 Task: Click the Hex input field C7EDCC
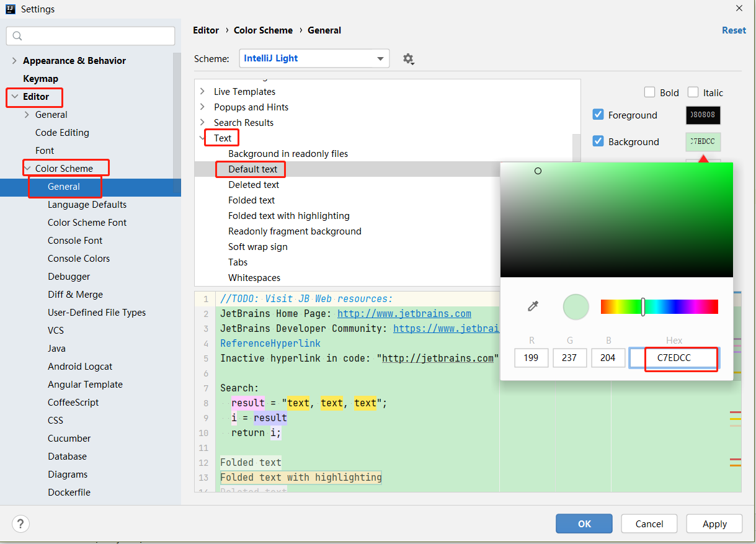coord(674,358)
